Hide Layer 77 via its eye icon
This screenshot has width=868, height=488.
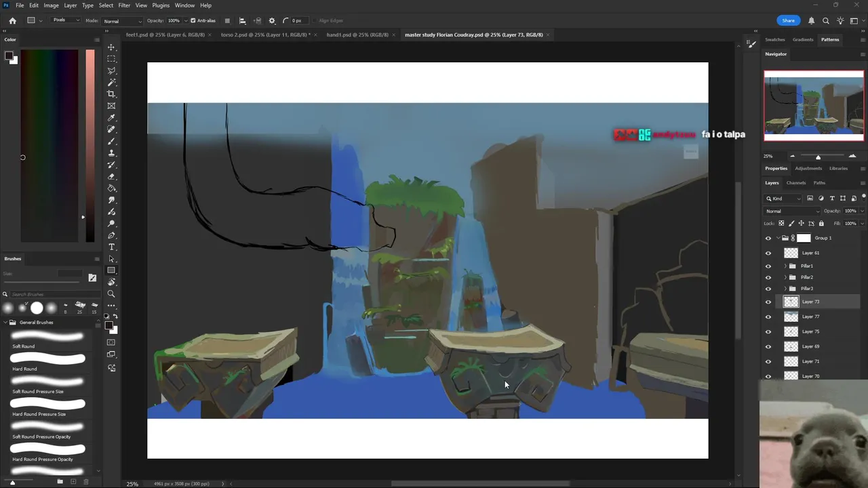768,317
